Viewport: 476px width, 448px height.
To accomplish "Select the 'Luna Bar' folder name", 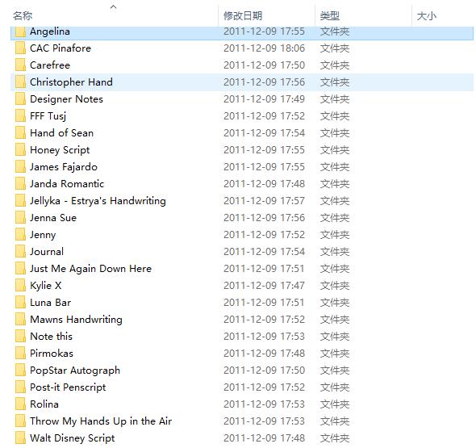I will 50,303.
